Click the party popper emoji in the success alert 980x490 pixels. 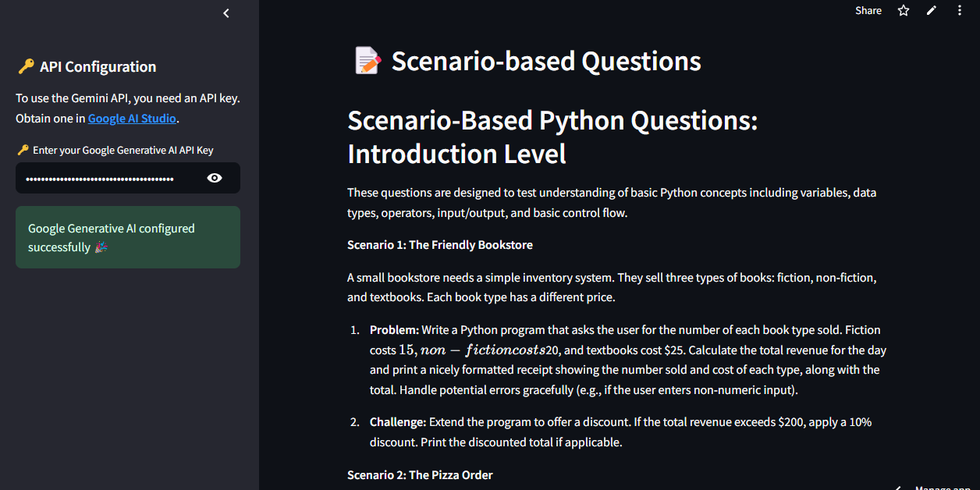point(101,247)
